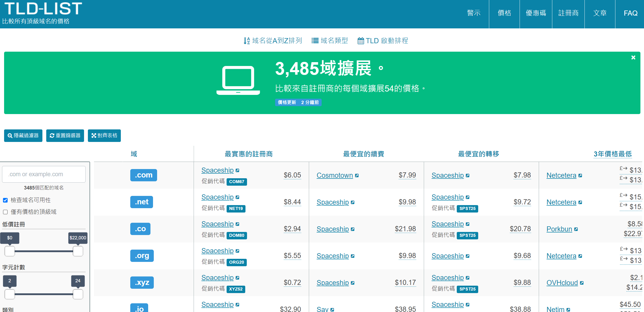Click the character count minimum slider handle

click(x=10, y=294)
